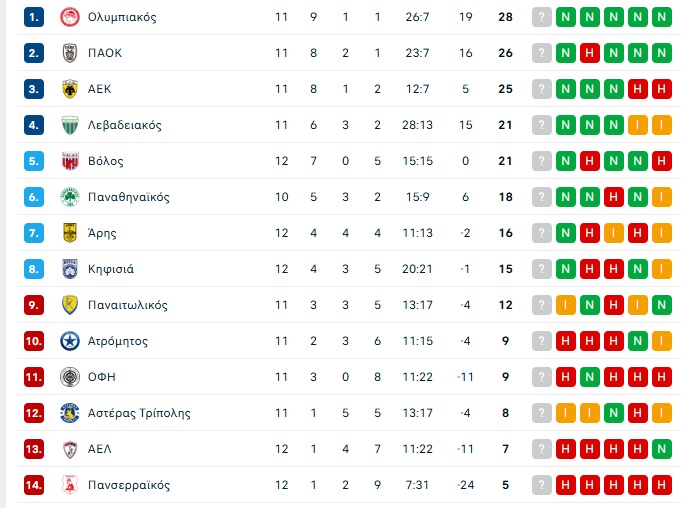The height and width of the screenshot is (508, 689).
Task: Click the Παναθηναϊκός green shamrock logo
Action: pyautogui.click(x=70, y=197)
